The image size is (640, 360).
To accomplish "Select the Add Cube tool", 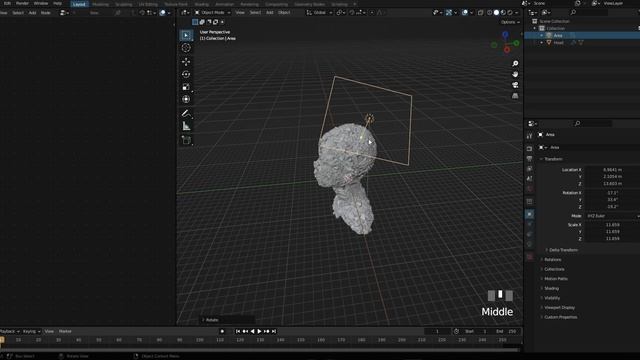I will [x=186, y=140].
